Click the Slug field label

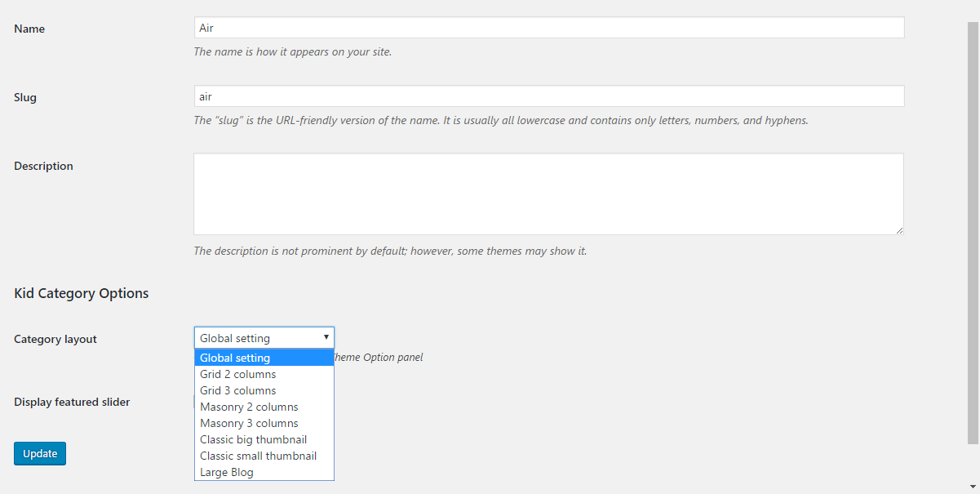pos(25,97)
